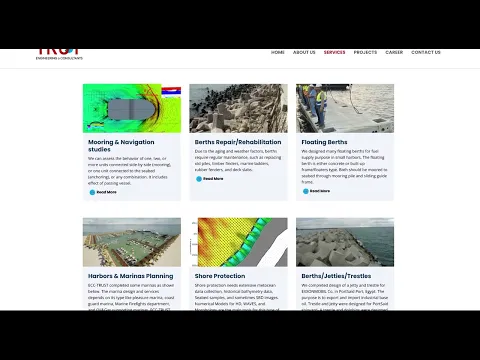Viewport: 480px width, 360px height.
Task: Open the Shore Protection heading
Action: click(x=220, y=276)
